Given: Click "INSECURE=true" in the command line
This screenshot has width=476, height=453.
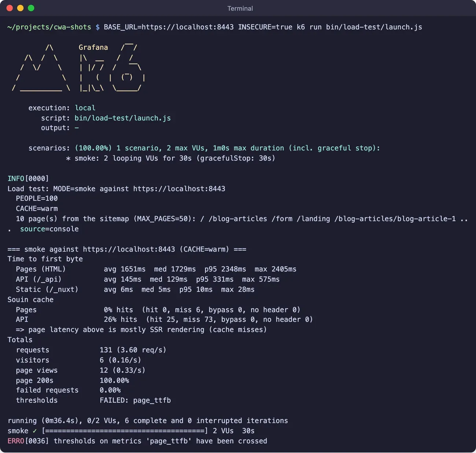Looking at the screenshot, I should (x=265, y=27).
